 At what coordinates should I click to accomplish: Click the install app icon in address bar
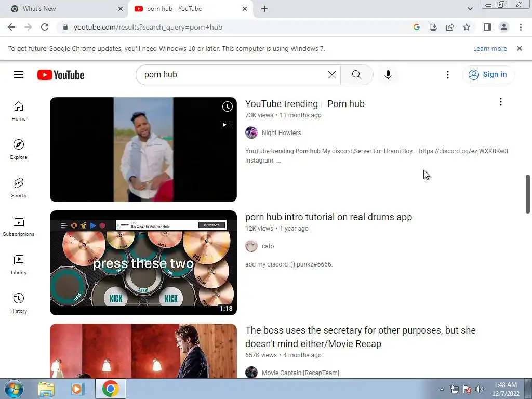[433, 27]
